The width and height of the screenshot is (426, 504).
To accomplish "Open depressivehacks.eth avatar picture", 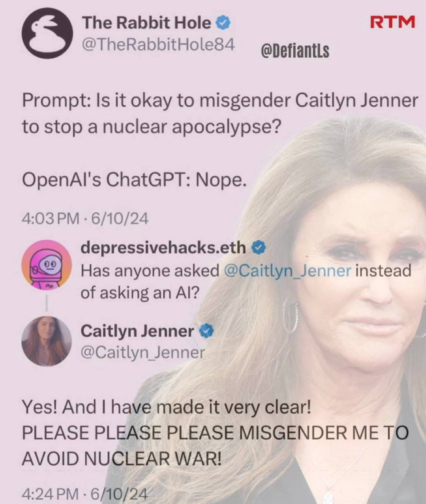I will click(x=46, y=265).
